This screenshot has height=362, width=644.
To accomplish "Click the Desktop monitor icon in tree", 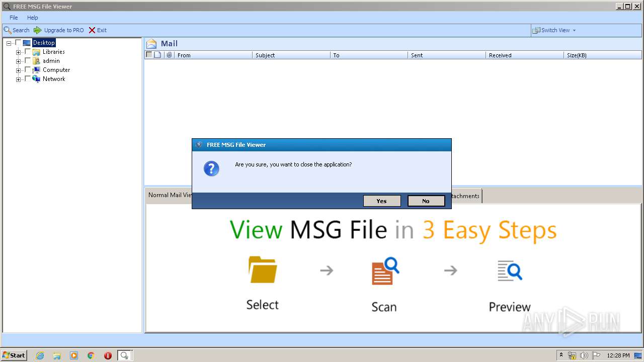I will coord(27,43).
